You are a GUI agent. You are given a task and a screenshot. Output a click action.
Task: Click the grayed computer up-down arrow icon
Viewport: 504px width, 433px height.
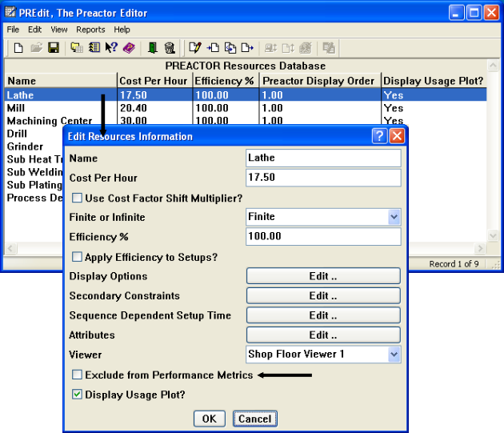coord(270,48)
